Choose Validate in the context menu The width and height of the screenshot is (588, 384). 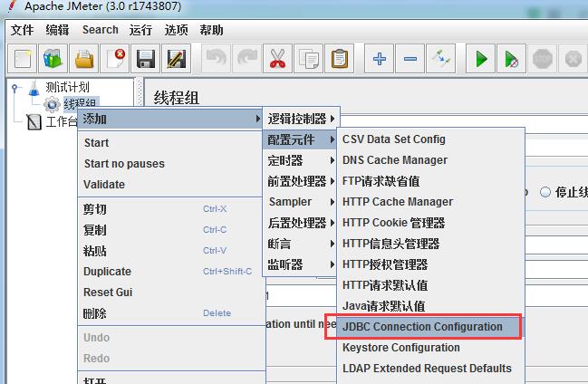pos(169,185)
